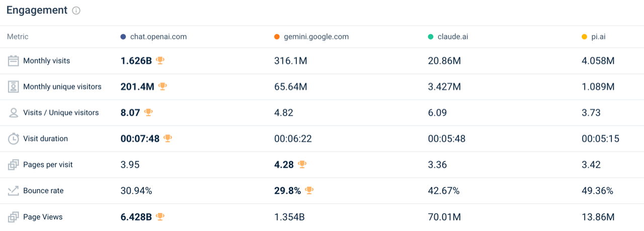Image resolution: width=644 pixels, height=231 pixels.
Task: Select the Bounce rate row label
Action: pos(43,191)
